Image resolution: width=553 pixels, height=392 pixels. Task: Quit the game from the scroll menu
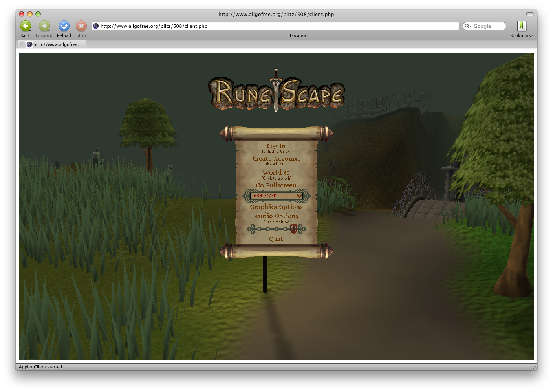276,239
